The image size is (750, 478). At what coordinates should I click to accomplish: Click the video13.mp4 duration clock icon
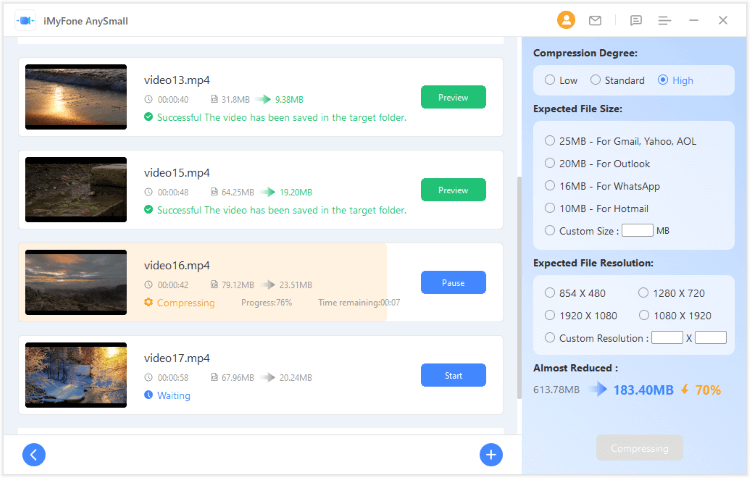[149, 100]
